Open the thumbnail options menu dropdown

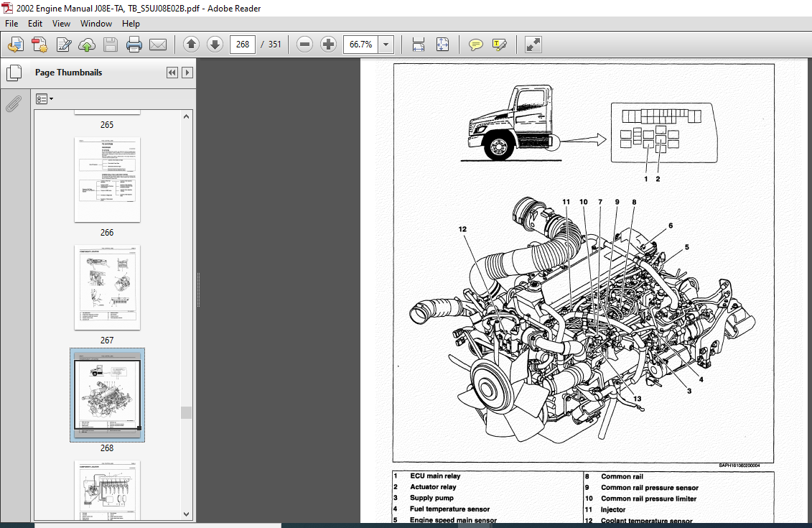(45, 99)
